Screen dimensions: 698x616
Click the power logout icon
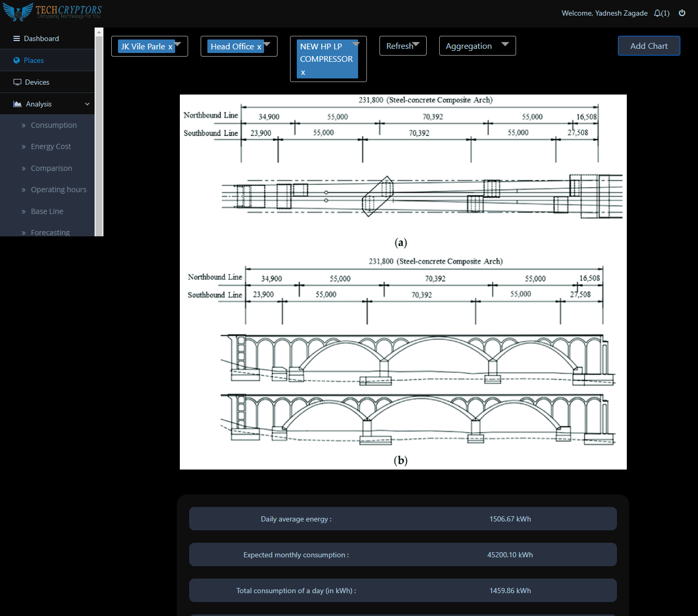click(682, 13)
